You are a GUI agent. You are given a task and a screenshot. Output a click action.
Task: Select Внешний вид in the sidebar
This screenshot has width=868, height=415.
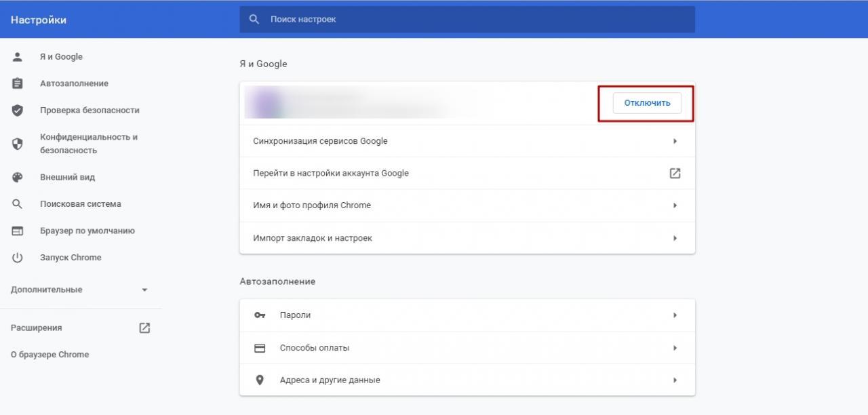(x=67, y=177)
